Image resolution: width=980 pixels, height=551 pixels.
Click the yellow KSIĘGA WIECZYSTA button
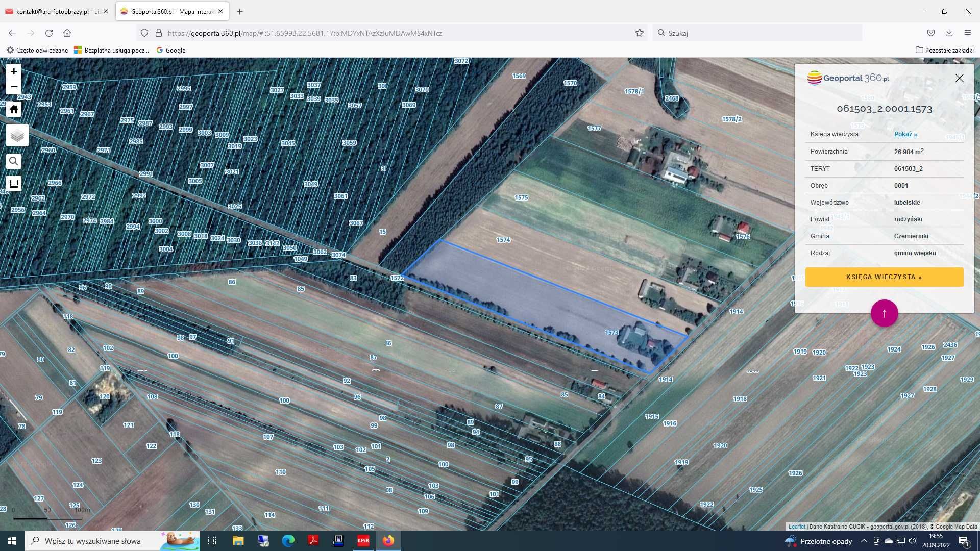pyautogui.click(x=885, y=277)
